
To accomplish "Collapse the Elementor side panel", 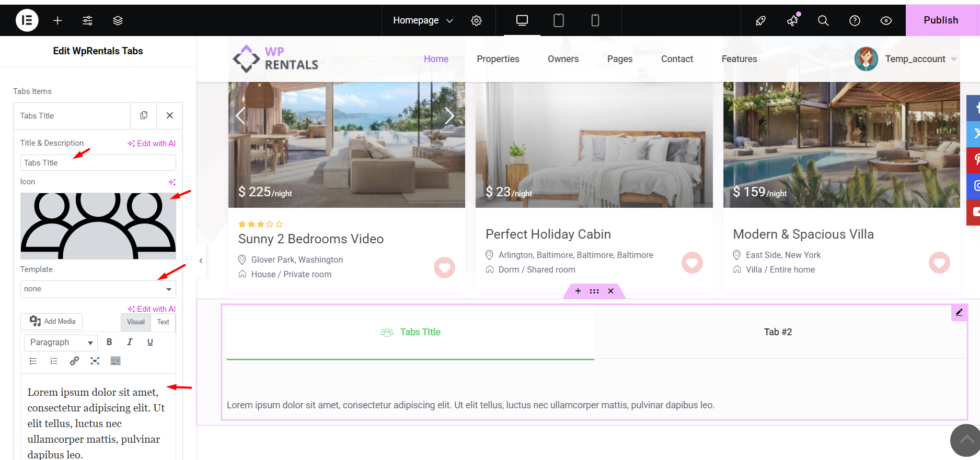I will (x=201, y=261).
